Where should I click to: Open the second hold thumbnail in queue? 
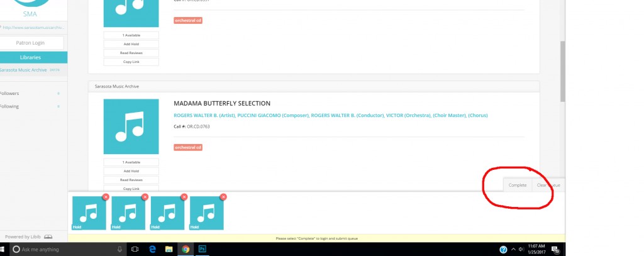pos(128,213)
